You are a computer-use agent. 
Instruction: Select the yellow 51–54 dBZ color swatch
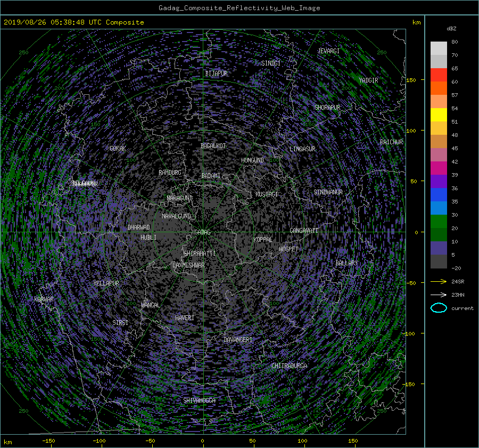point(439,115)
